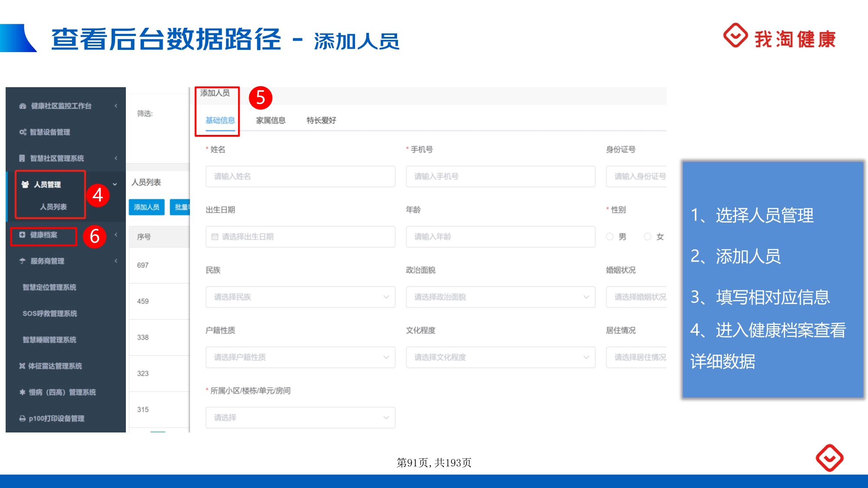Click the 智慧设备管理 gears icon
The height and width of the screenshot is (488, 868).
23,132
